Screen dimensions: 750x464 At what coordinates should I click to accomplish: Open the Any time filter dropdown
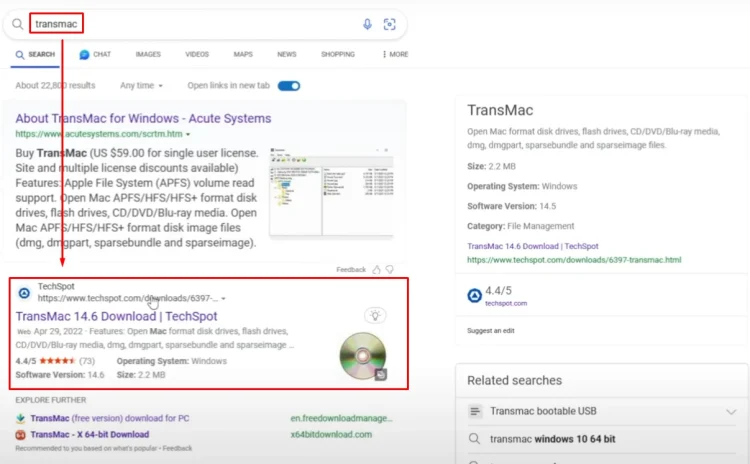coord(141,86)
